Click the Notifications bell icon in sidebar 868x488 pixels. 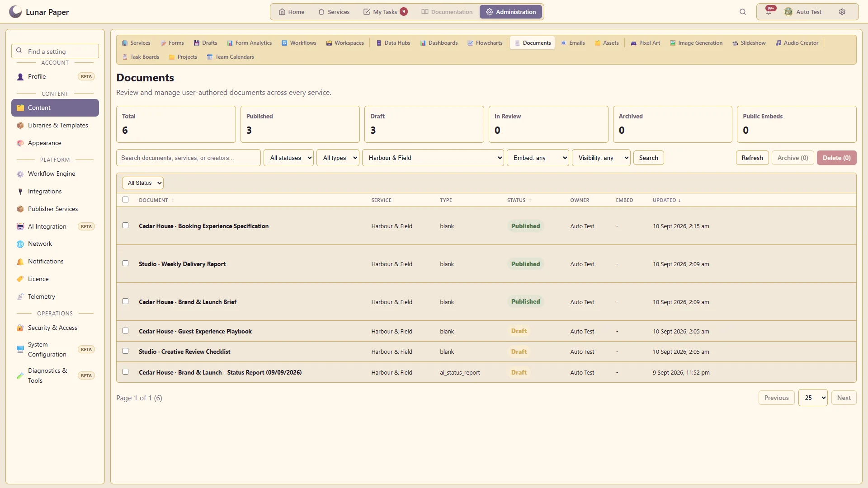pyautogui.click(x=20, y=262)
